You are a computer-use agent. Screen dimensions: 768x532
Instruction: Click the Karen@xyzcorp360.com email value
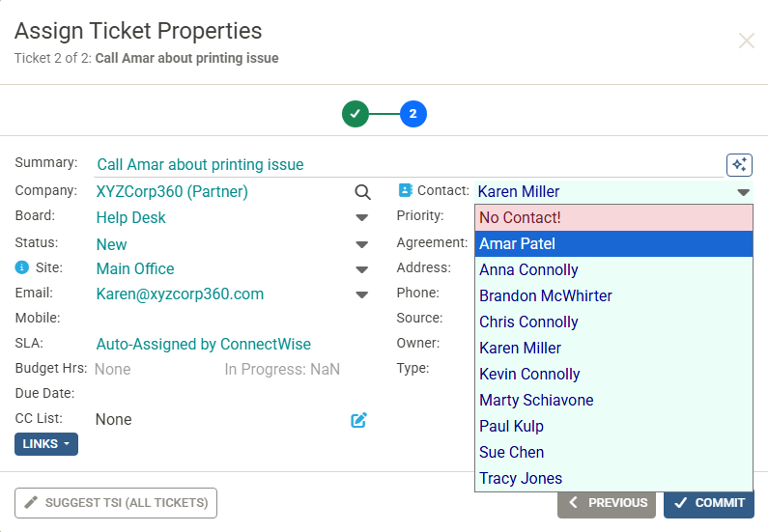point(180,294)
